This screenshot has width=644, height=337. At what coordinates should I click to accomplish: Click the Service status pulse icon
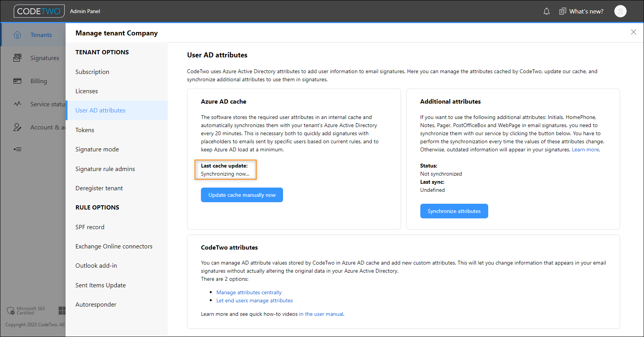(x=17, y=104)
